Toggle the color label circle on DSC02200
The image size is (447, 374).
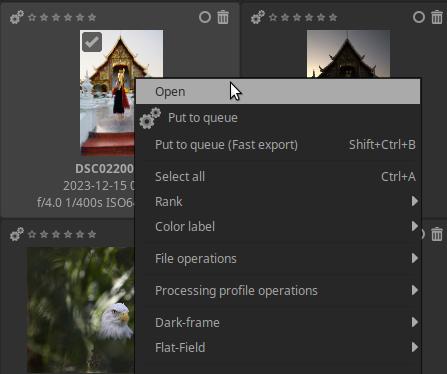(x=205, y=17)
